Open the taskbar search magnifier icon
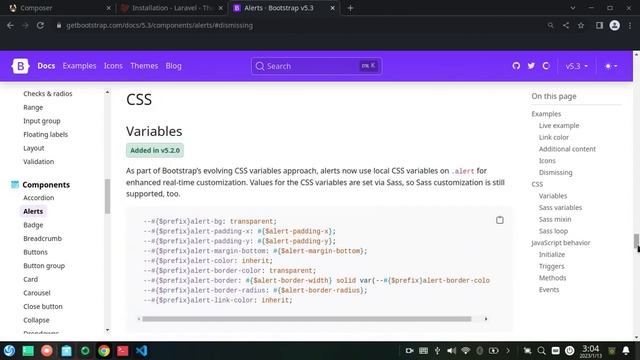This screenshot has width=640, height=360. pyautogui.click(x=541, y=351)
